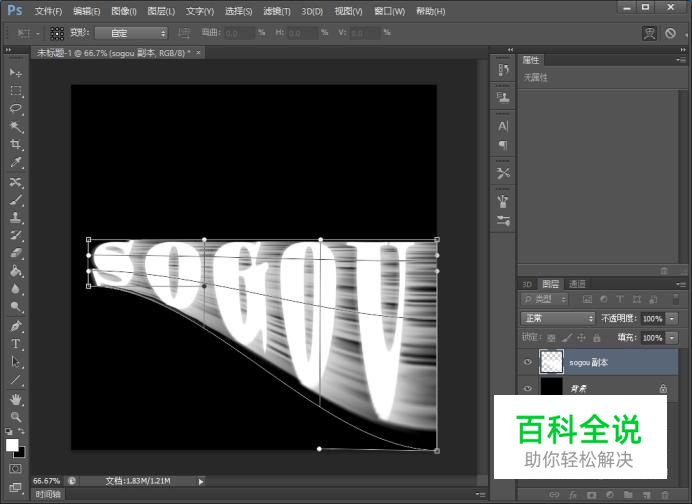This screenshot has width=692, height=504.
Task: Select the Zoom magnifier tool
Action: 16,417
